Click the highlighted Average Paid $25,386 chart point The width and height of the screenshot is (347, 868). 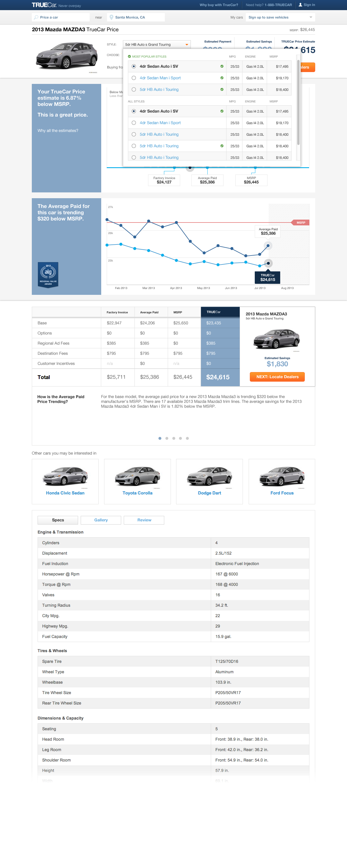pos(268,246)
